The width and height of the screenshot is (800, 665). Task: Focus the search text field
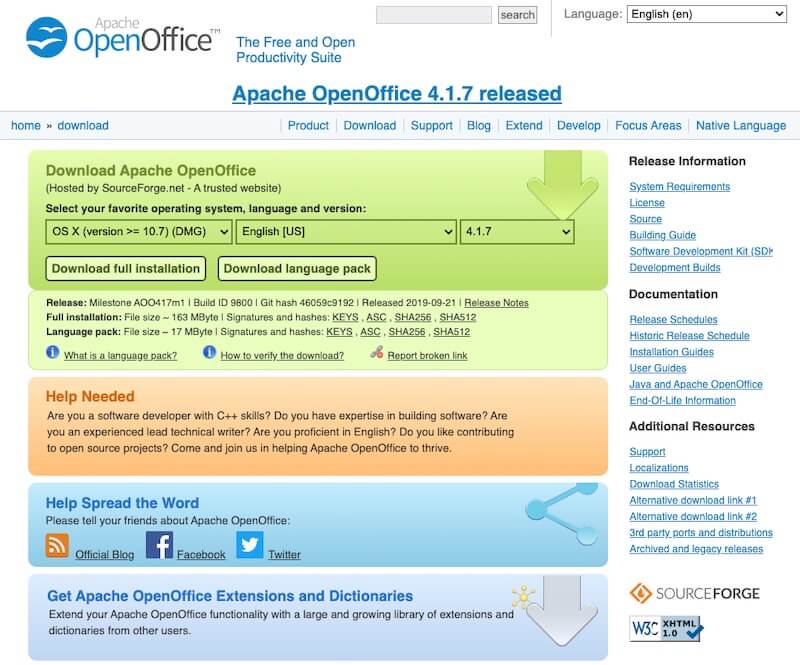tap(434, 15)
